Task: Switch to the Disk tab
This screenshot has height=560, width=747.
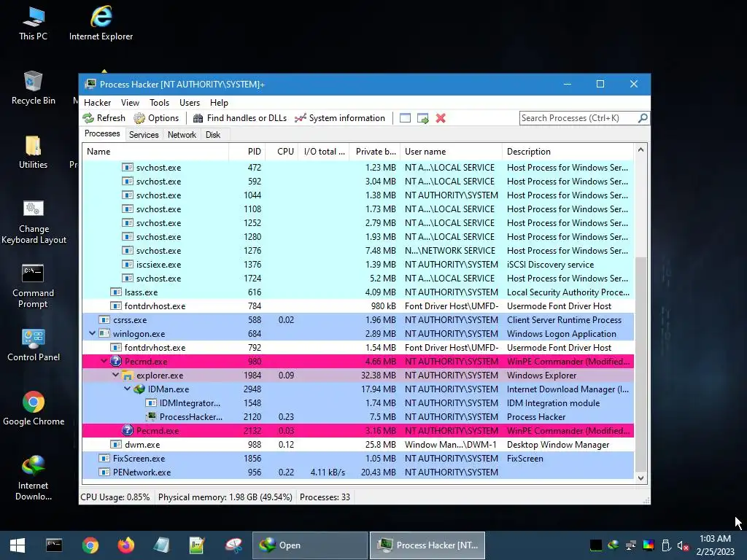Action: pos(213,135)
